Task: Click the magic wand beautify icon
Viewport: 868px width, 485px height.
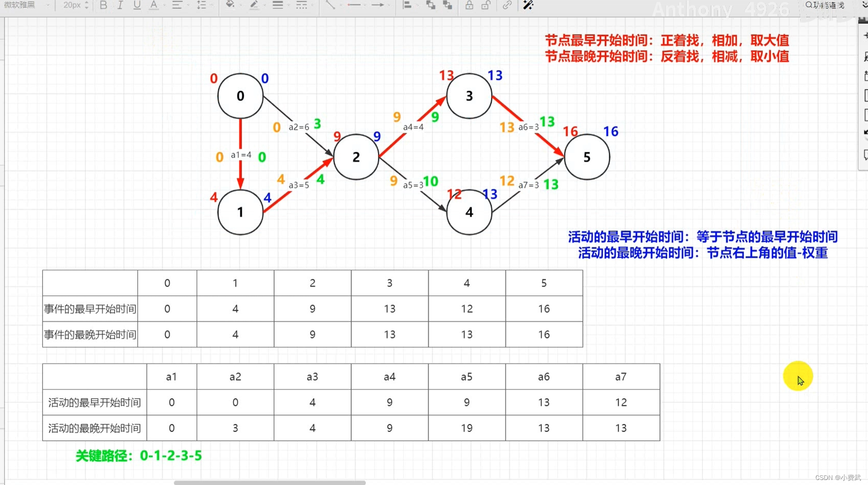Action: pos(528,5)
